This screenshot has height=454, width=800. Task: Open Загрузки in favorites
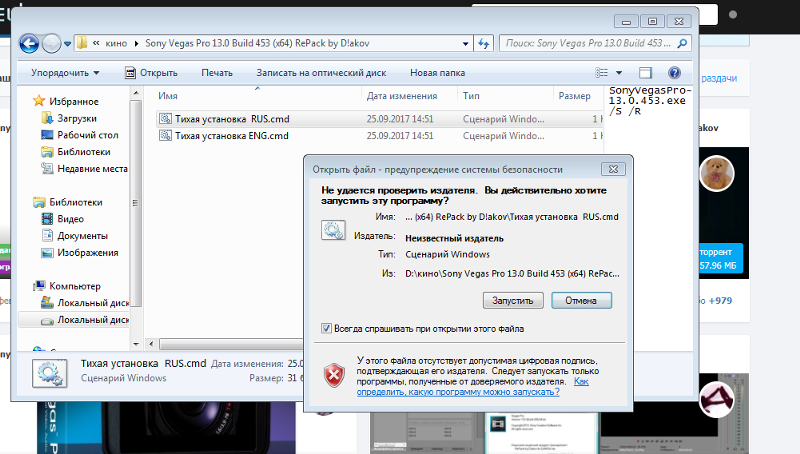point(69,118)
